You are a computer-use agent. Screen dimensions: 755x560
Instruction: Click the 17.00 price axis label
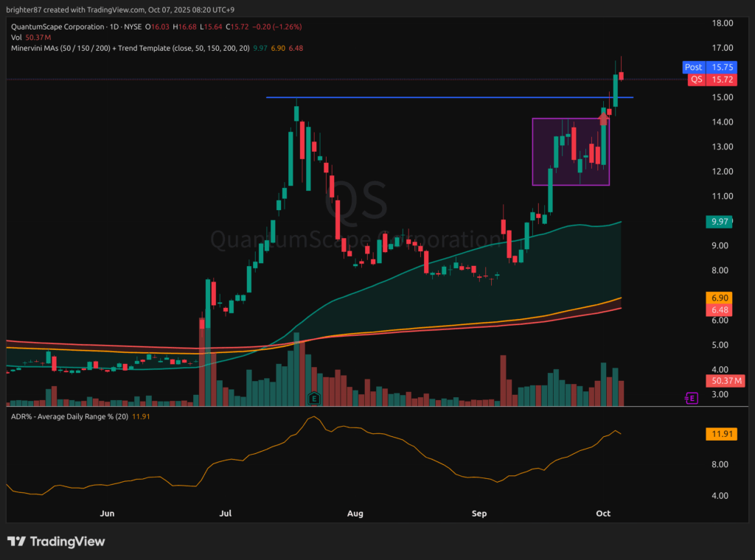(723, 48)
